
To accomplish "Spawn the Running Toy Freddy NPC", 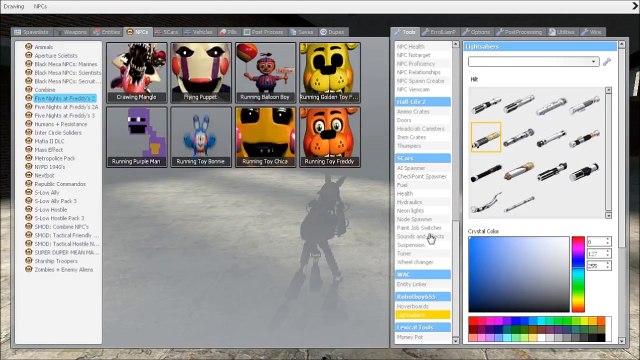I will click(x=330, y=137).
